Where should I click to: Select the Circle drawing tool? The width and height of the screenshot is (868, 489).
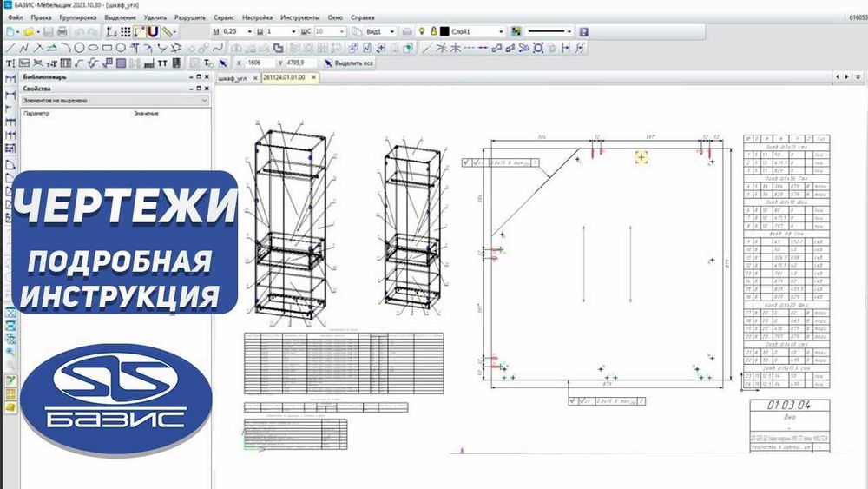tap(79, 48)
